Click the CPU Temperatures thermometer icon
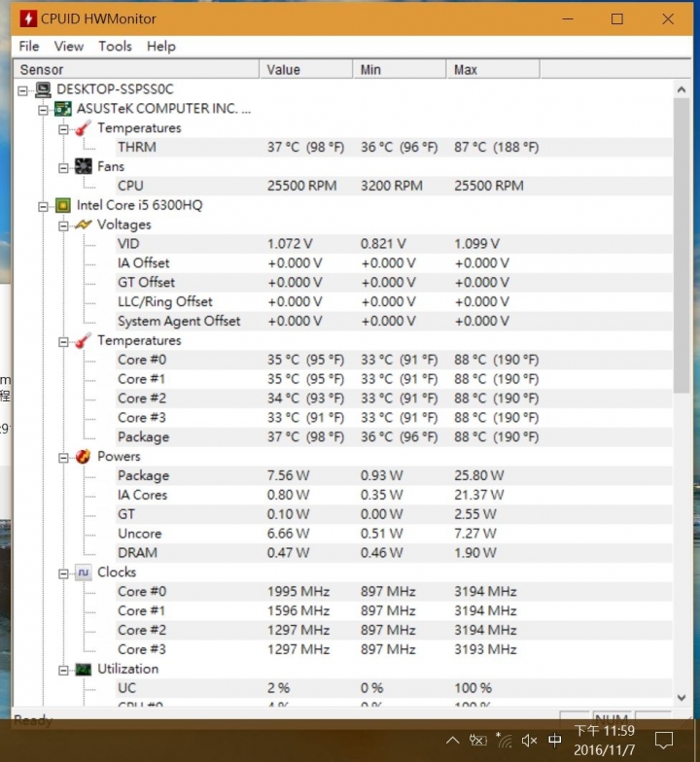Viewport: 700px width, 762px height. [84, 340]
